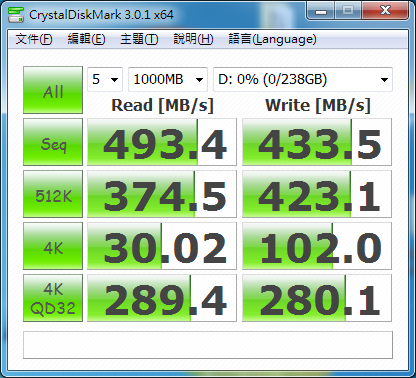Select the 4K write result 102.0
This screenshot has width=416, height=378.
click(x=317, y=246)
